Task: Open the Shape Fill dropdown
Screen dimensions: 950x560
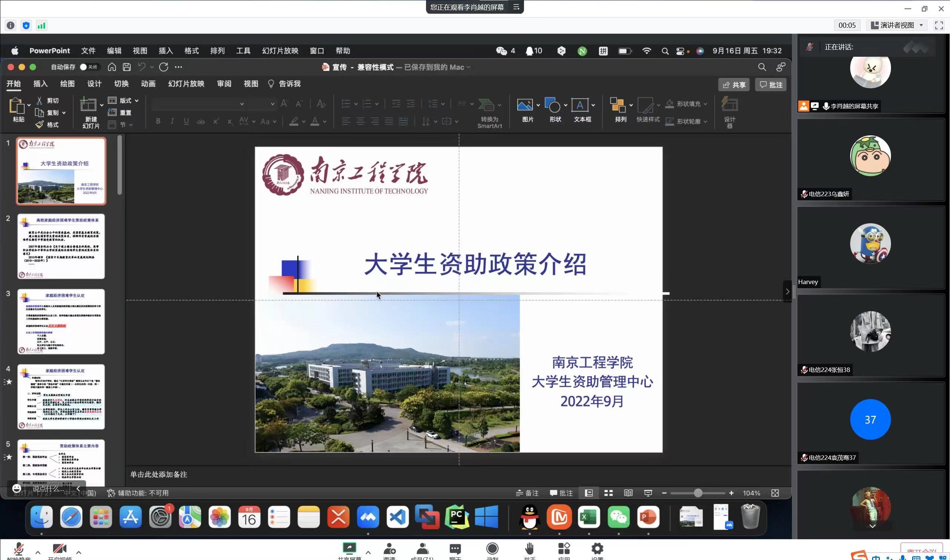Action: (705, 104)
